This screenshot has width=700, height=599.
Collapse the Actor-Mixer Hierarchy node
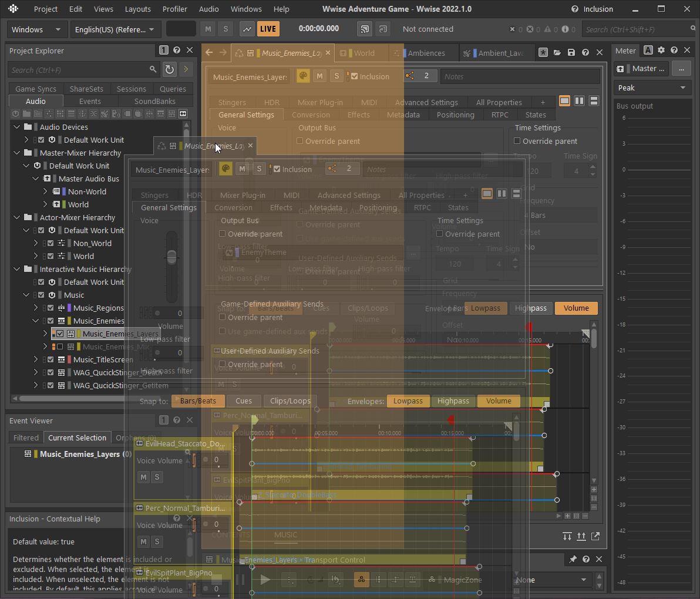click(16, 218)
